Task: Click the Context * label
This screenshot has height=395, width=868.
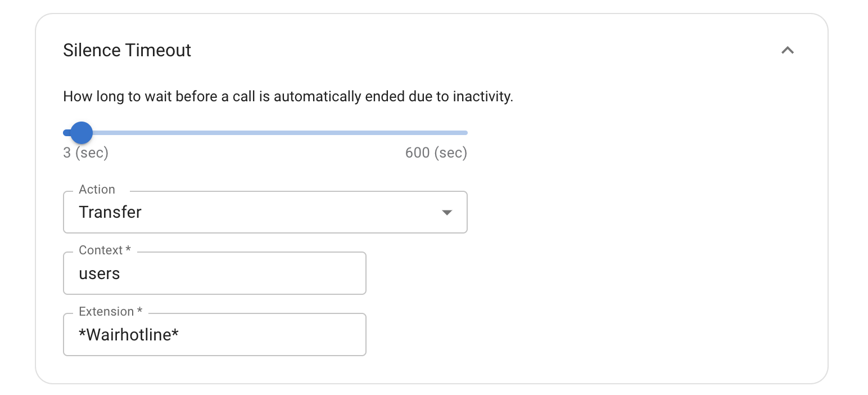Action: click(x=103, y=250)
